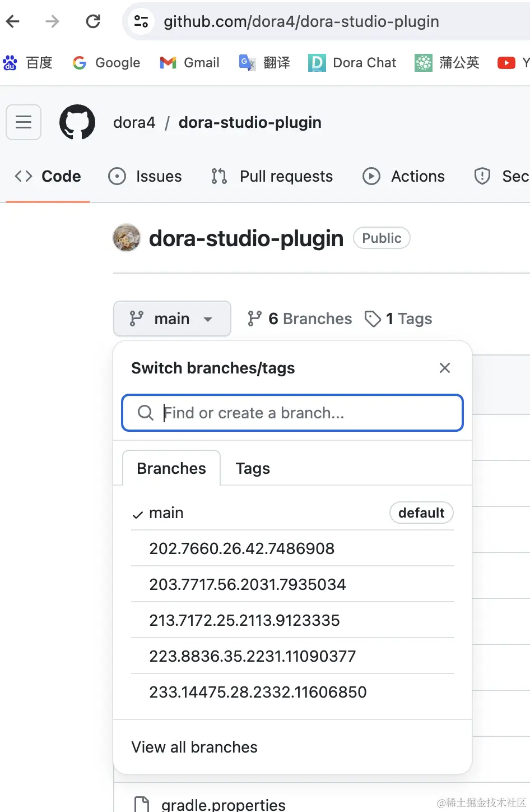Select the Branches tab in popup
The width and height of the screenshot is (530, 812).
[x=171, y=468]
